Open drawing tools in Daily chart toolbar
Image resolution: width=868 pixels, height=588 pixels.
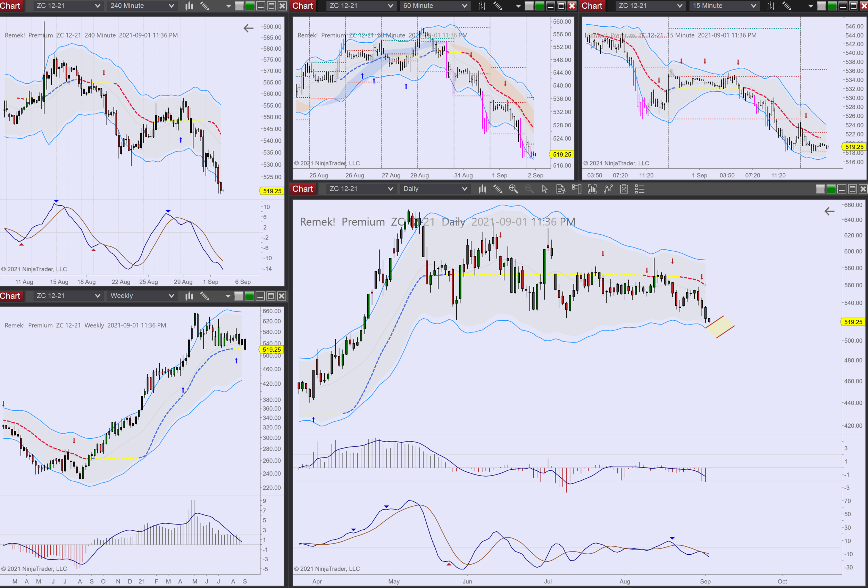point(498,189)
